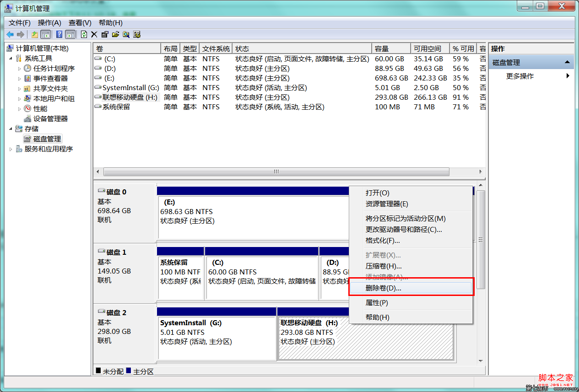
Task: Click the Forward navigation arrow icon
Action: click(x=20, y=34)
